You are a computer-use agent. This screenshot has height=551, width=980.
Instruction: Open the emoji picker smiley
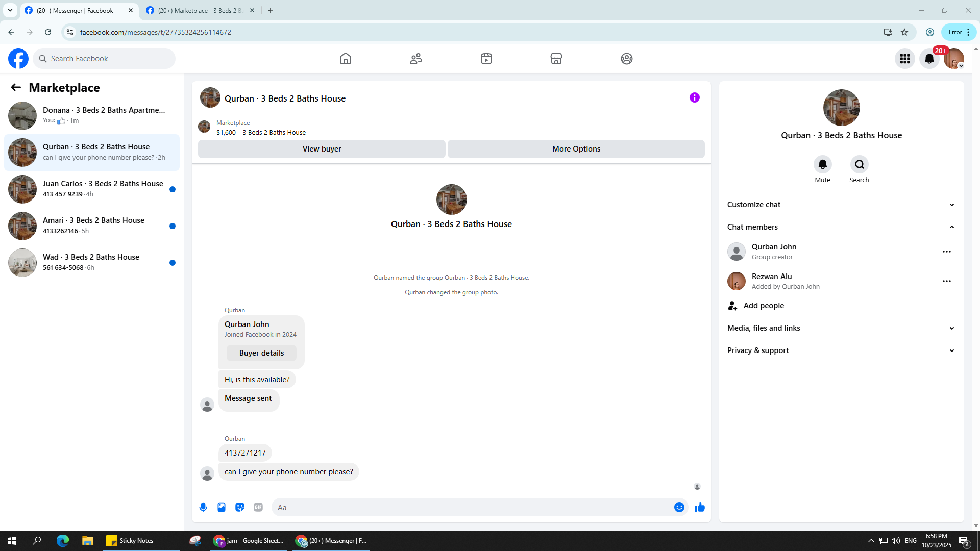[679, 507]
